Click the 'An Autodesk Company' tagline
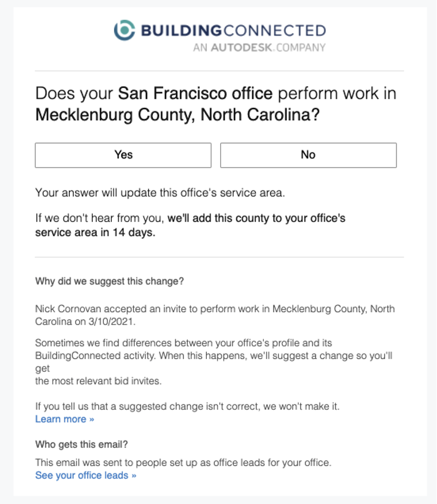The image size is (437, 504). click(x=259, y=48)
